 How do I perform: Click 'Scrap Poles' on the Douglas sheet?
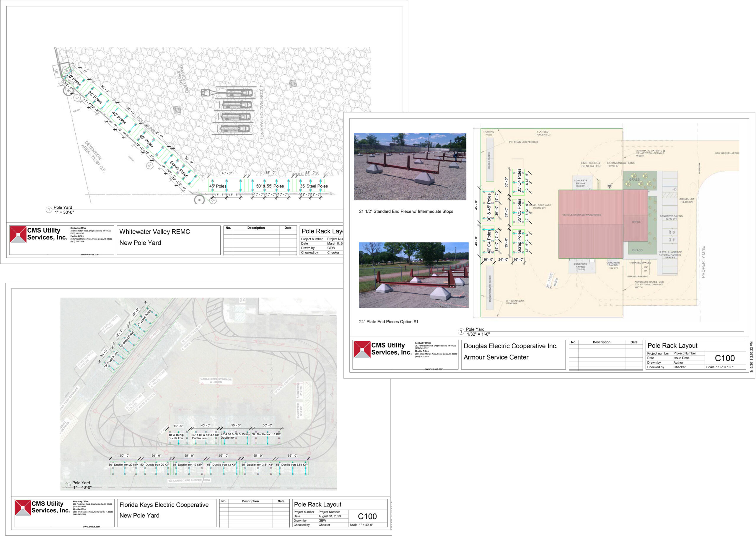tap(519, 241)
